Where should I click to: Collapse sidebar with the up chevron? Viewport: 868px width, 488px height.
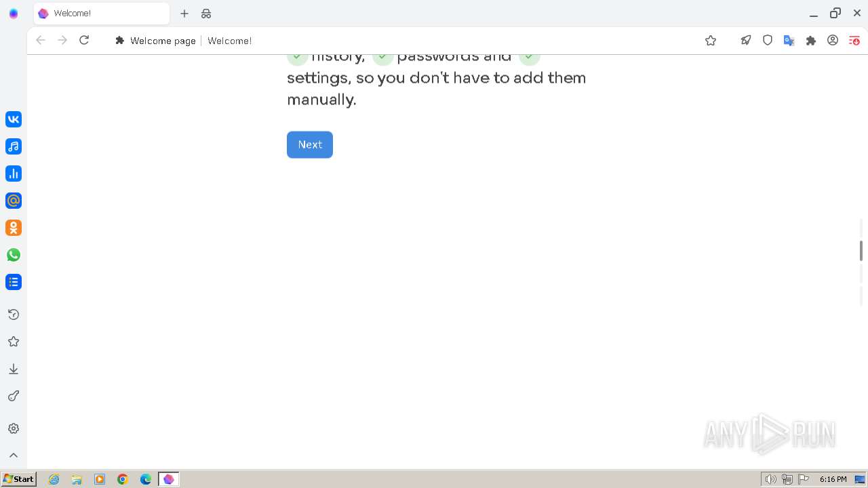(14, 455)
